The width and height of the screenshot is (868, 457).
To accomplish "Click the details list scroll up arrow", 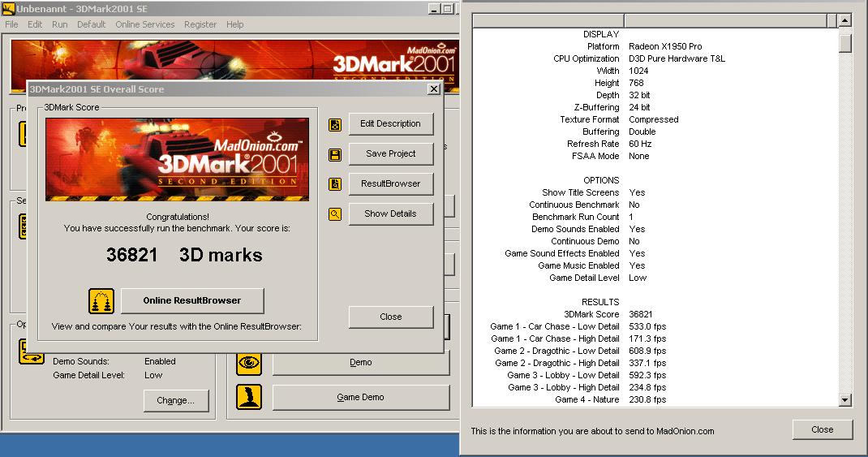I will pos(844,21).
